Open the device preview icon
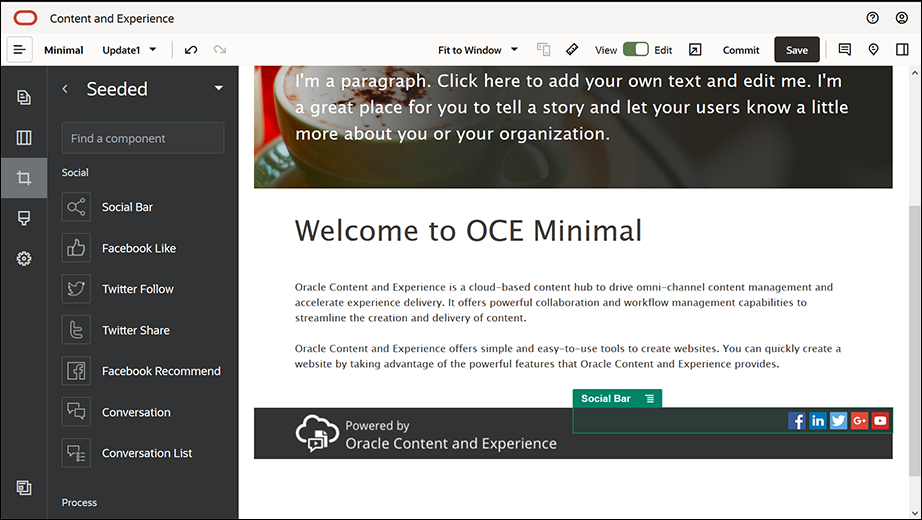Viewport: 922px width, 520px height. click(543, 50)
